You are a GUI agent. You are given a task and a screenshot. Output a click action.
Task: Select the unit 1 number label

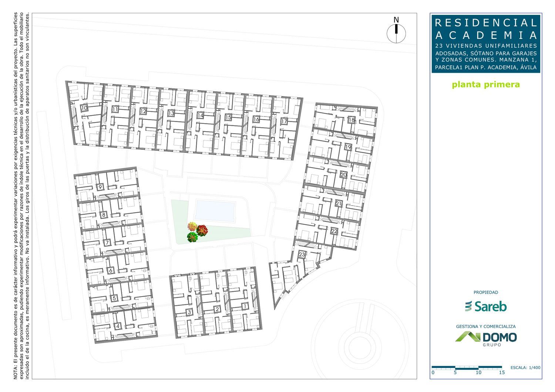[x=245, y=306]
